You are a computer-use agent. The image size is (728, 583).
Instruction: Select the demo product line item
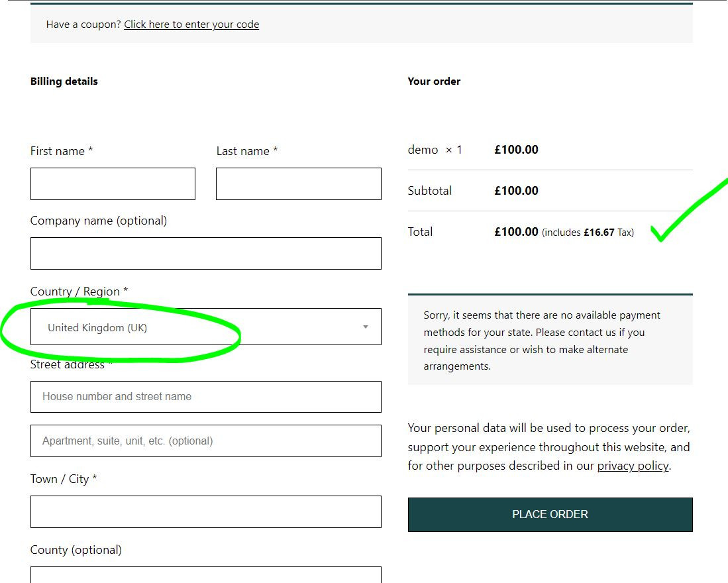point(473,150)
